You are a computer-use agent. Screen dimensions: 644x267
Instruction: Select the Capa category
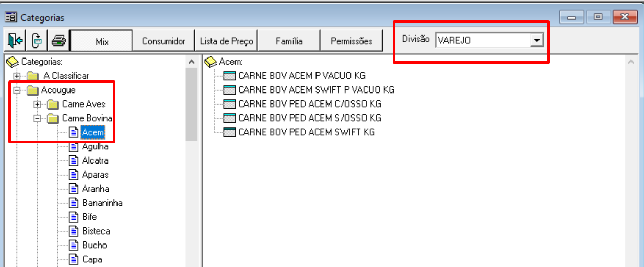click(x=92, y=259)
